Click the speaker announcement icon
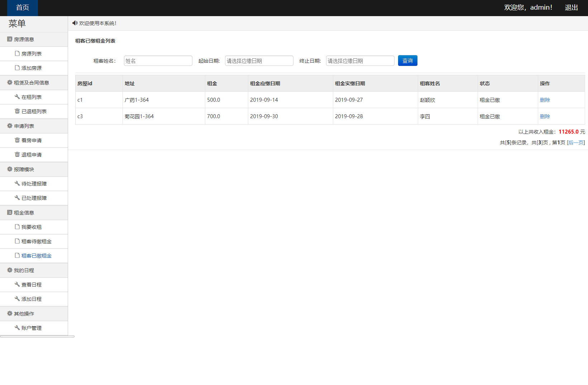Screen dimensions: 588x385 pos(75,23)
